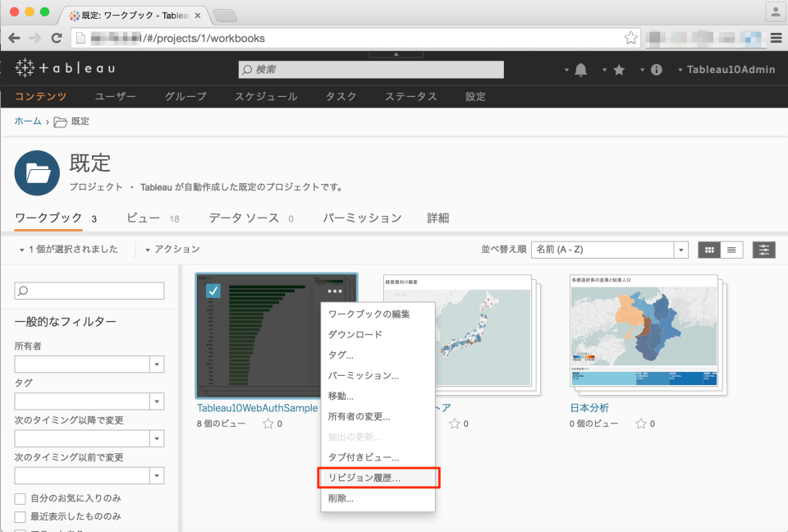Click inside the 検索 search field
Image resolution: width=788 pixels, height=532 pixels.
coord(369,69)
